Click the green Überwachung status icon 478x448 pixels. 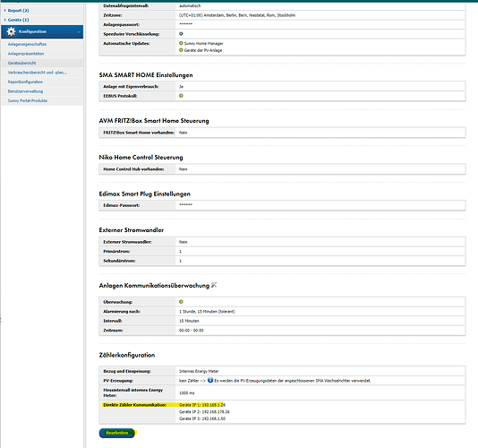pyautogui.click(x=181, y=302)
